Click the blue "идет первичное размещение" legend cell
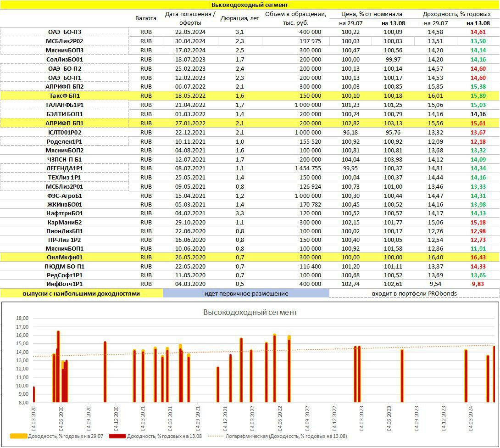The width and height of the screenshot is (500, 448). pos(246,294)
